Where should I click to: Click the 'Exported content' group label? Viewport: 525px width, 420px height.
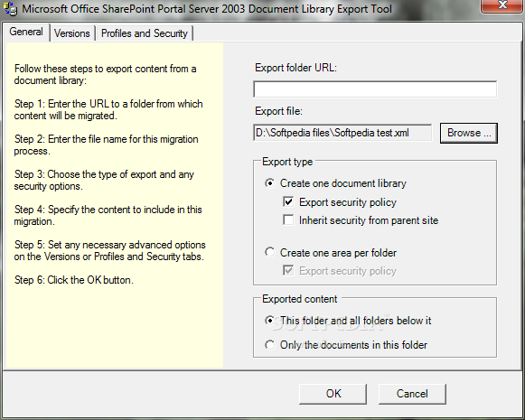tap(300, 299)
